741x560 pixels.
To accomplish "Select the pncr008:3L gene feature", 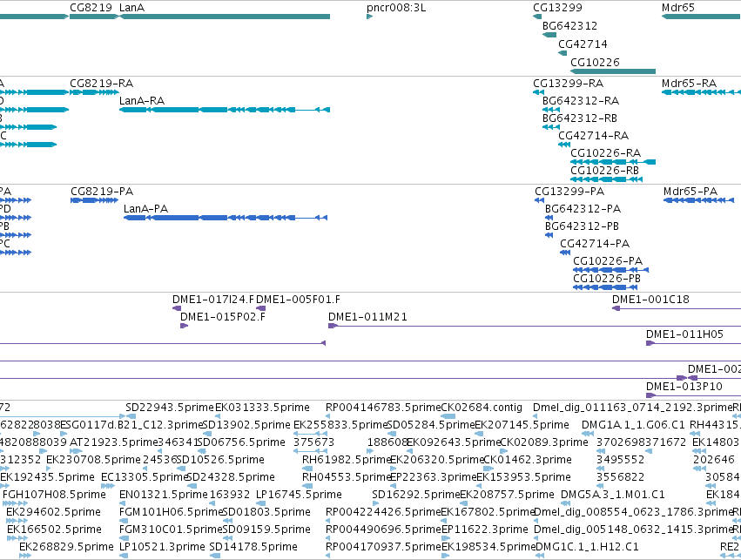I will [x=369, y=17].
